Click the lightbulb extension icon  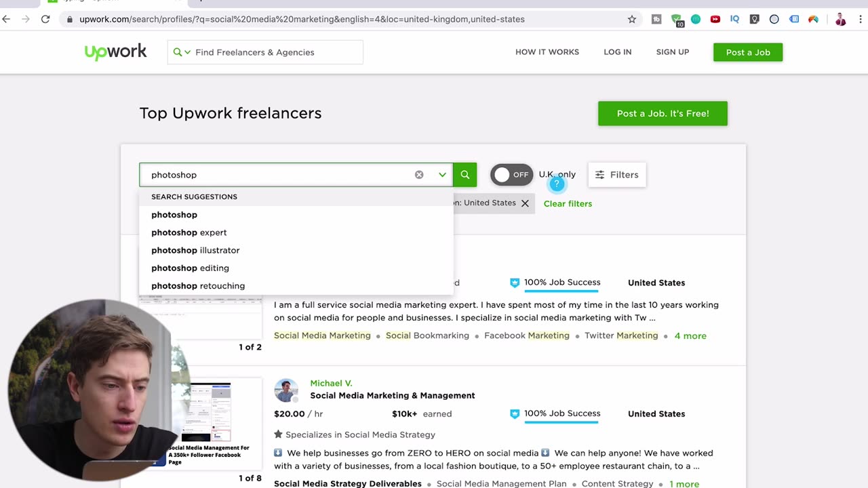[x=754, y=19]
